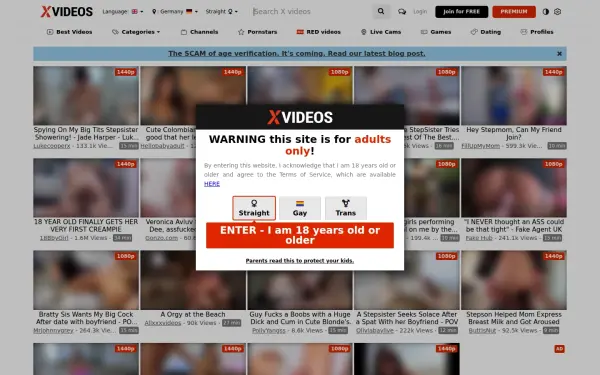Image resolution: width=600 pixels, height=375 pixels.
Task: Click the Join for FREE button
Action: (461, 11)
